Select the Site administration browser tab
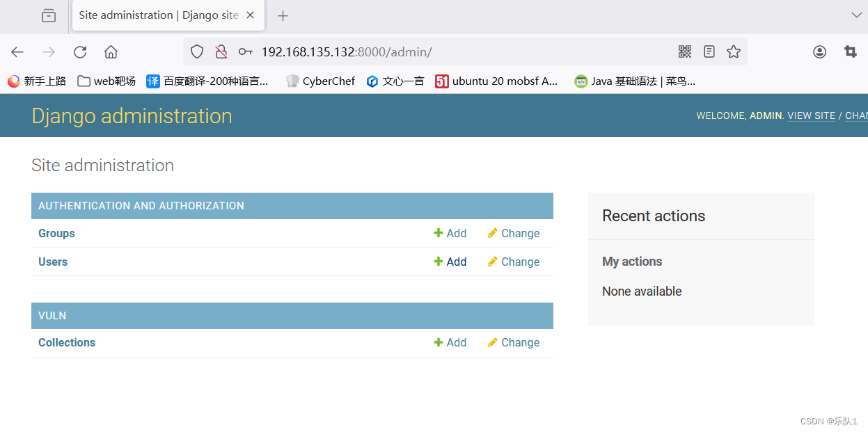This screenshot has height=432, width=868. [x=168, y=15]
